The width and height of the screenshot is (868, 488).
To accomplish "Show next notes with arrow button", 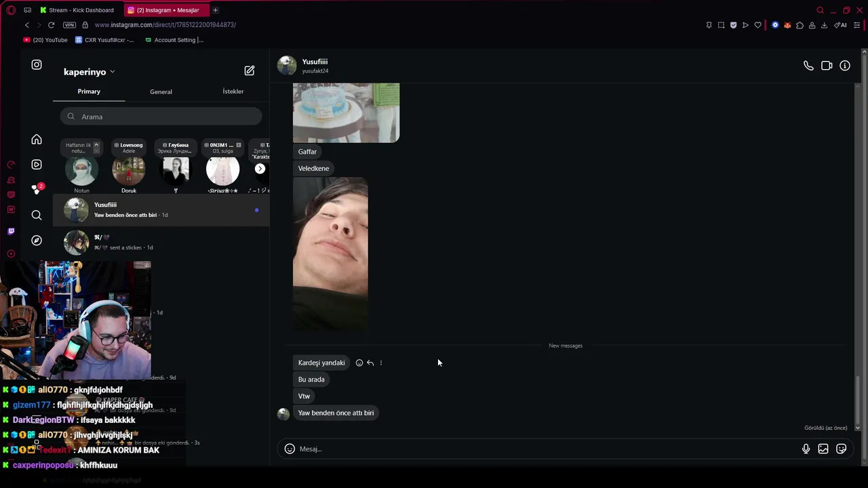I will point(260,169).
